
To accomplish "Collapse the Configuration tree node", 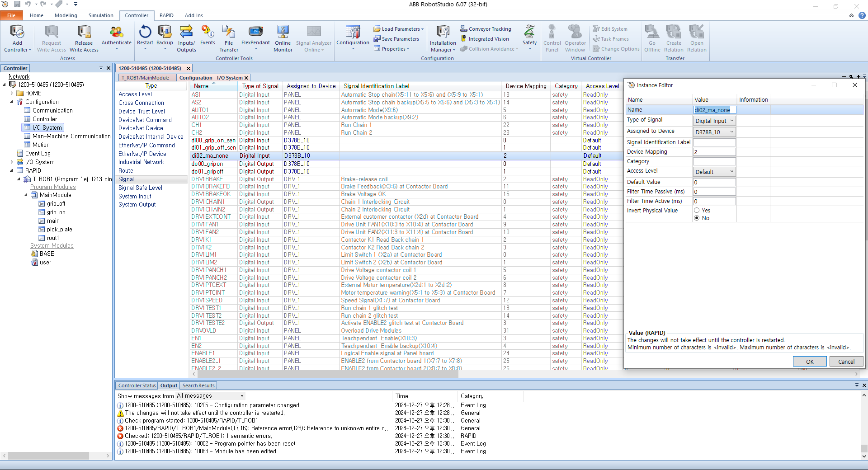I will [11, 102].
